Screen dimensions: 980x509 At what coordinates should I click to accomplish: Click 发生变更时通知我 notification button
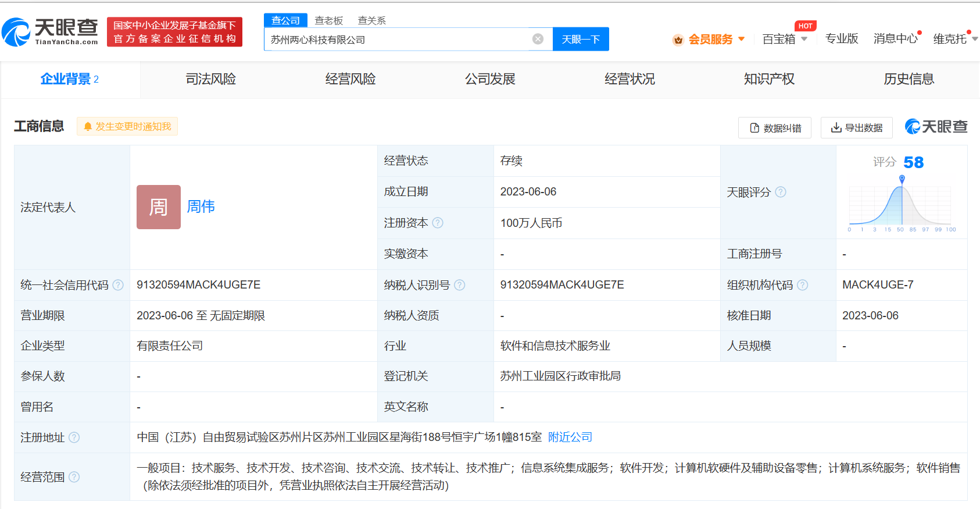coord(127,127)
